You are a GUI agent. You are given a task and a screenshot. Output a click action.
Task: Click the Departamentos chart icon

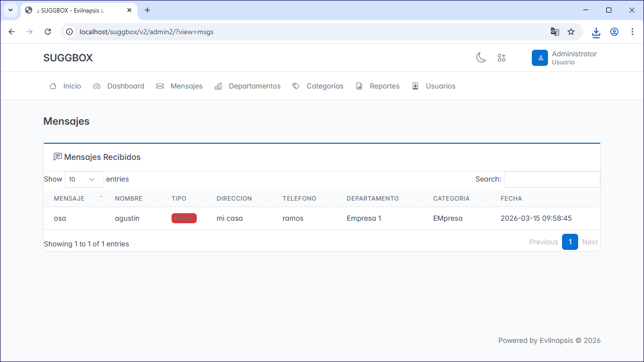tap(218, 86)
